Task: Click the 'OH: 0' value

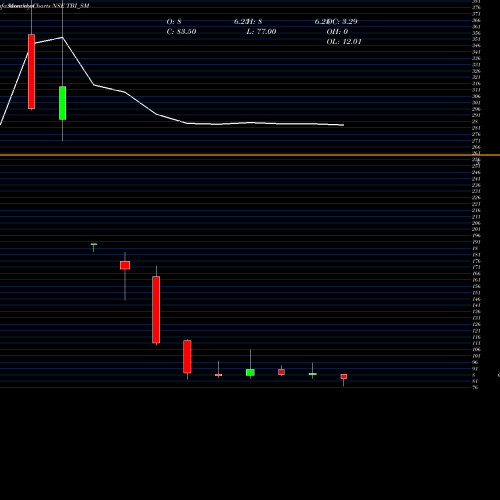Action: [x=337, y=32]
